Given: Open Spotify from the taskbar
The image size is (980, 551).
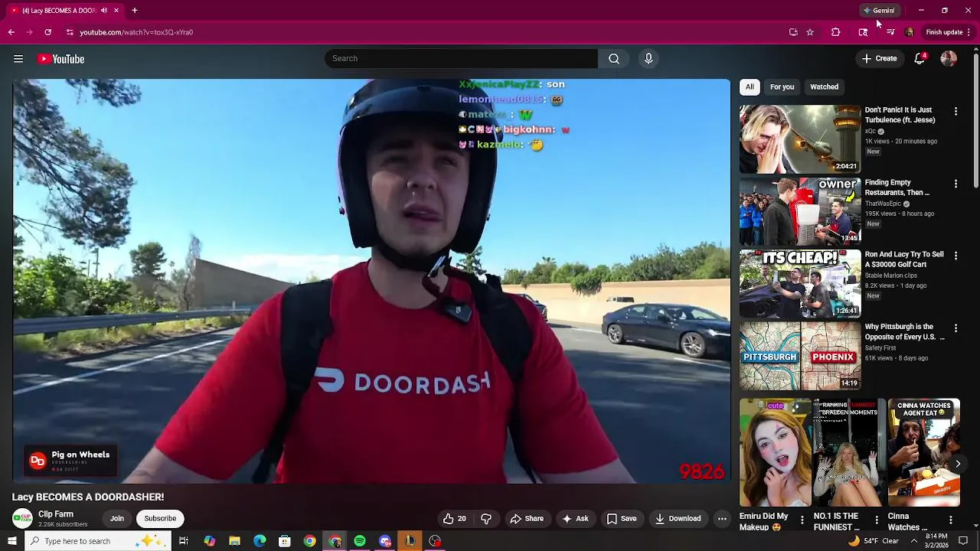Looking at the screenshot, I should click(x=360, y=541).
